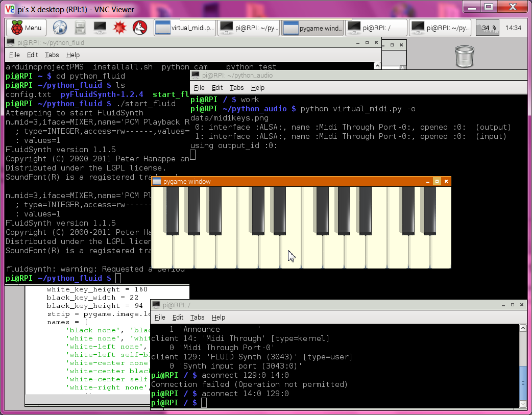Open File menu in bottom pi@RPI: / terminal
This screenshot has height=415, width=532.
160,318
